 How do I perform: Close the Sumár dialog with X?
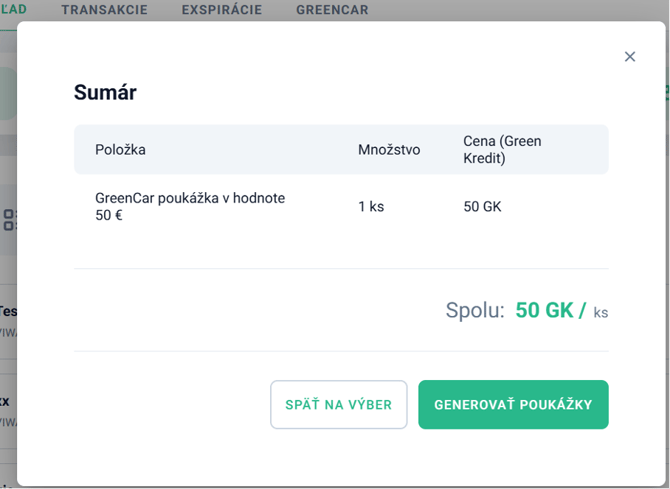(630, 57)
